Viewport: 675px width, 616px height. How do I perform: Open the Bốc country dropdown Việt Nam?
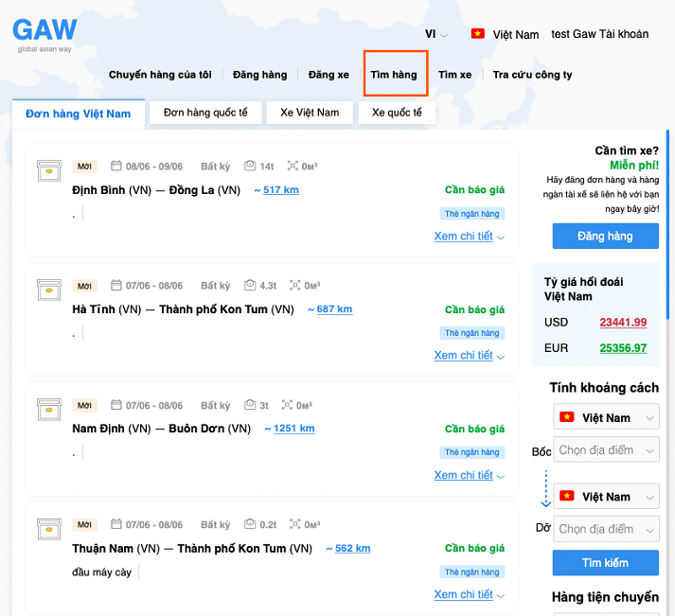pos(606,417)
